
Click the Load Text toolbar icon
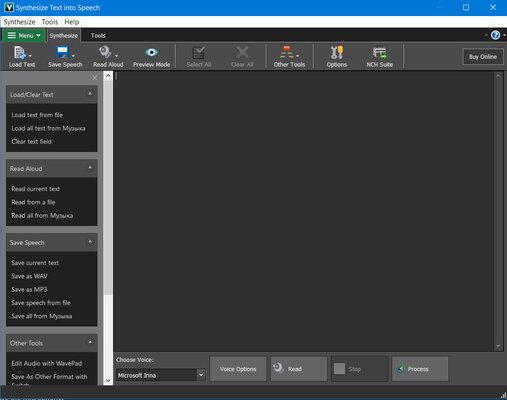tap(20, 53)
